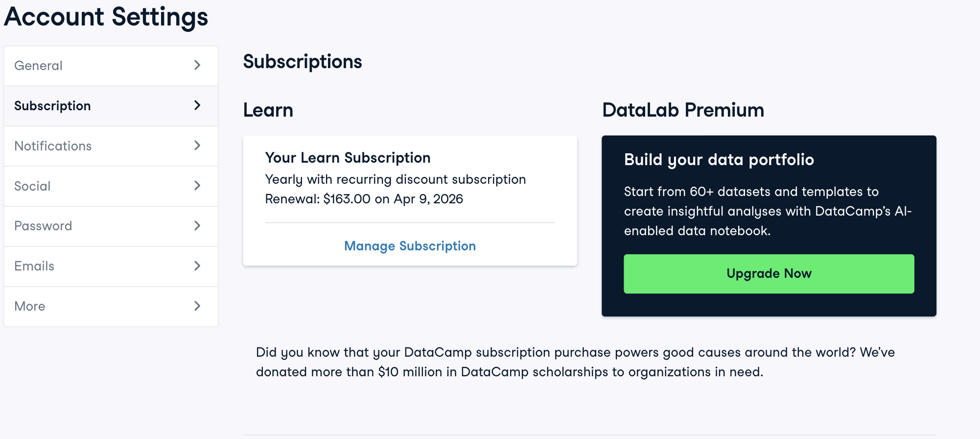Navigate to Password settings
This screenshot has width=980, height=439.
pos(43,226)
